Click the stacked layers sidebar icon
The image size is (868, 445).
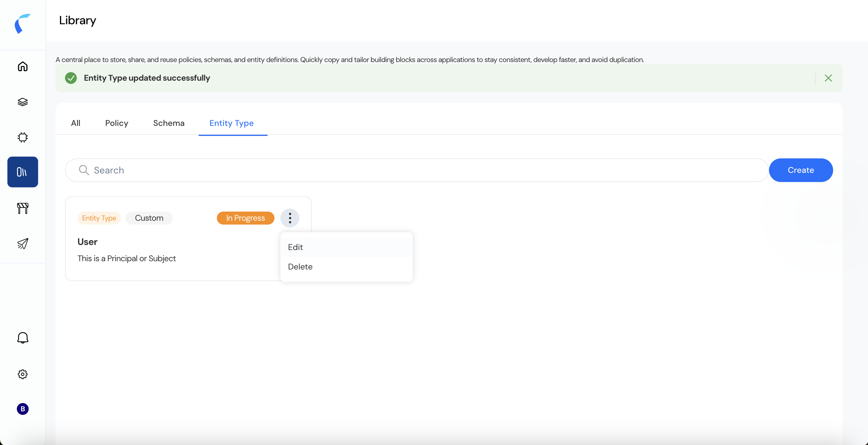coord(22,102)
